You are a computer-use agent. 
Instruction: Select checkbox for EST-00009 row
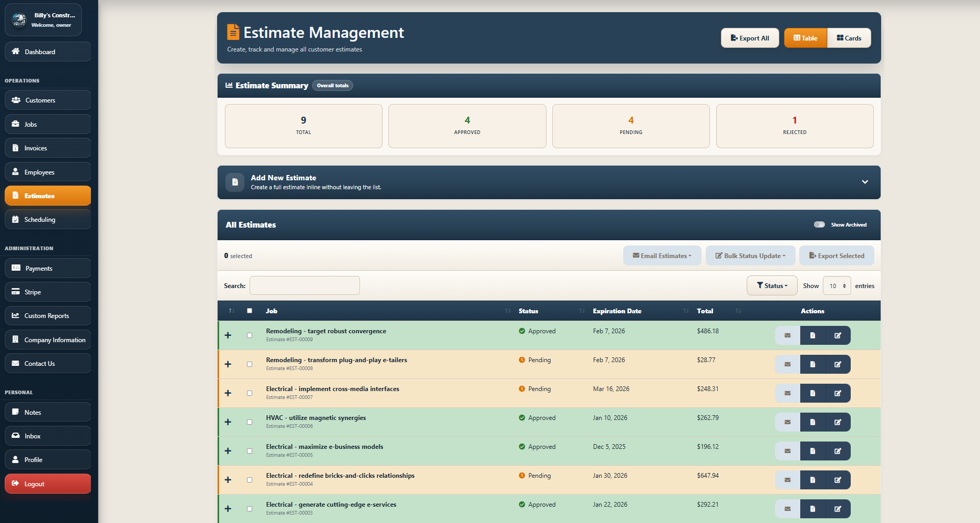(x=250, y=335)
